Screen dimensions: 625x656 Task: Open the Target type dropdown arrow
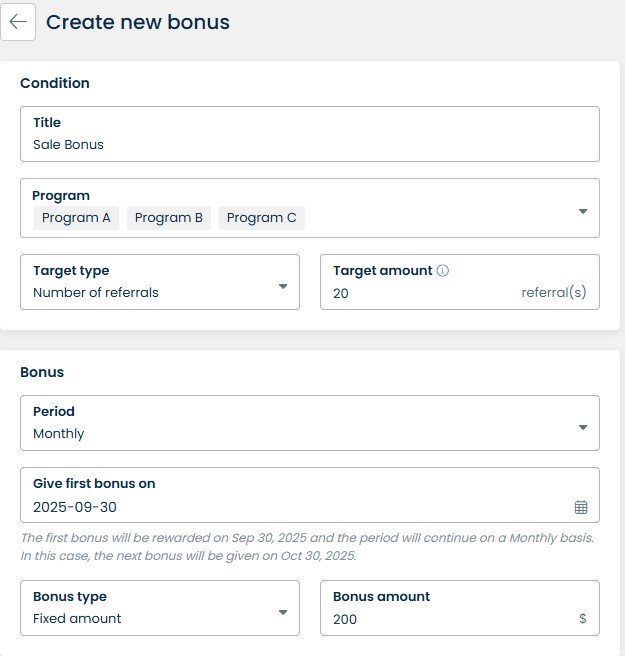(x=283, y=286)
